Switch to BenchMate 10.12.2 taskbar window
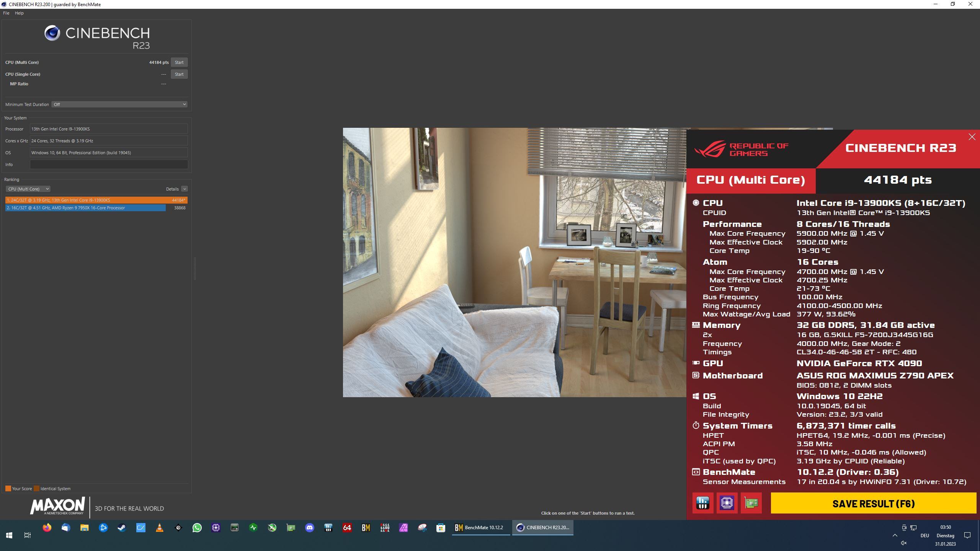980x551 pixels. [x=481, y=528]
